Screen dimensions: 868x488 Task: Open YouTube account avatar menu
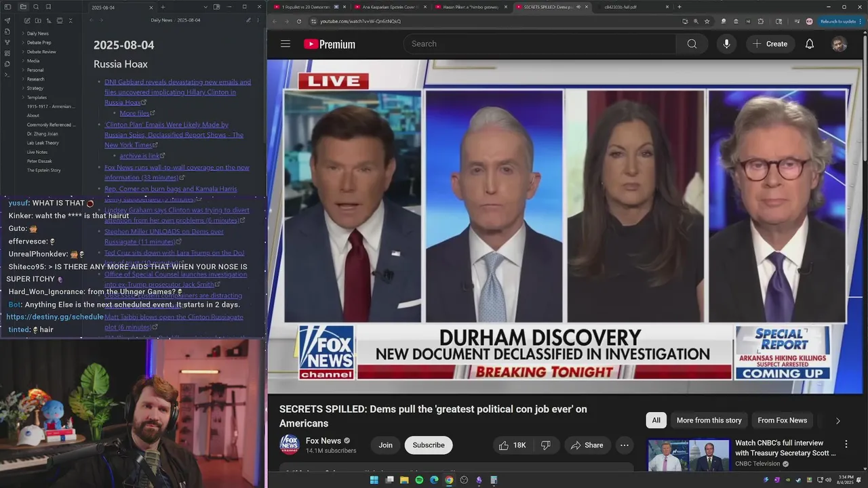pos(840,44)
